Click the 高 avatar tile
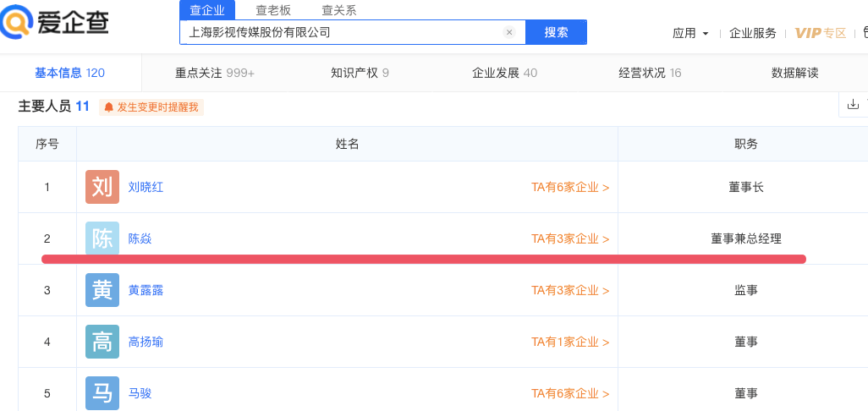Image resolution: width=868 pixels, height=411 pixels. (102, 342)
